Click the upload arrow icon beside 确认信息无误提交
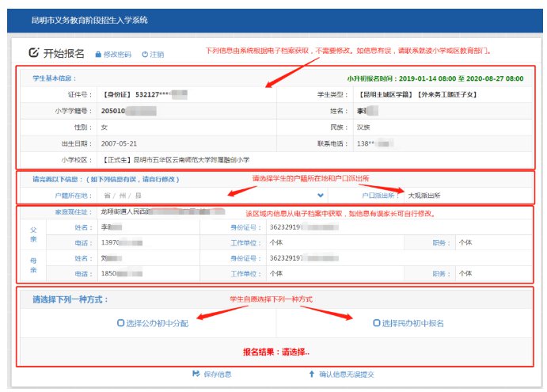The width and height of the screenshot is (547, 392). (x=311, y=373)
